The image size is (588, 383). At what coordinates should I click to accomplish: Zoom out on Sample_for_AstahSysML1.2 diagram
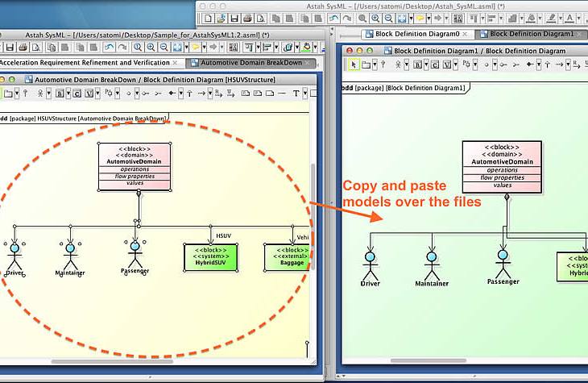(164, 48)
